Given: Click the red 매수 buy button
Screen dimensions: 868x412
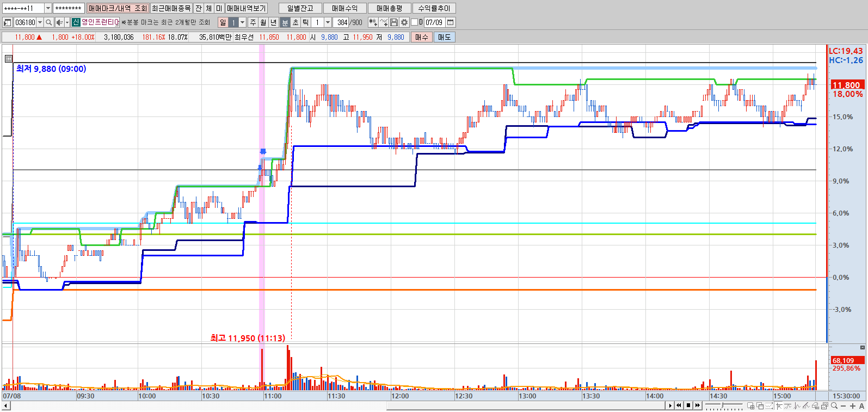Looking at the screenshot, I should pos(421,37).
